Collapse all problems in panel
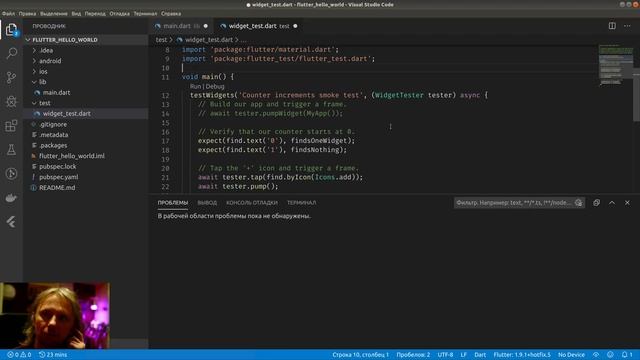Viewport: 640px width, 360px height. pyautogui.click(x=596, y=202)
